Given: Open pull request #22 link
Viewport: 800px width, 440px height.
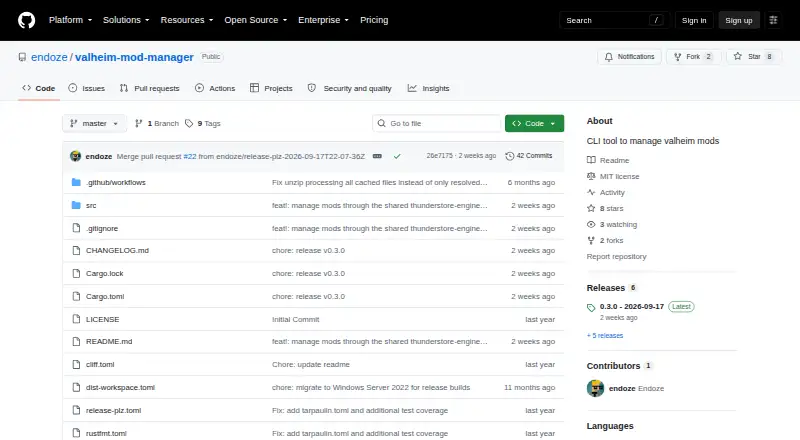Looking at the screenshot, I should pyautogui.click(x=190, y=156).
